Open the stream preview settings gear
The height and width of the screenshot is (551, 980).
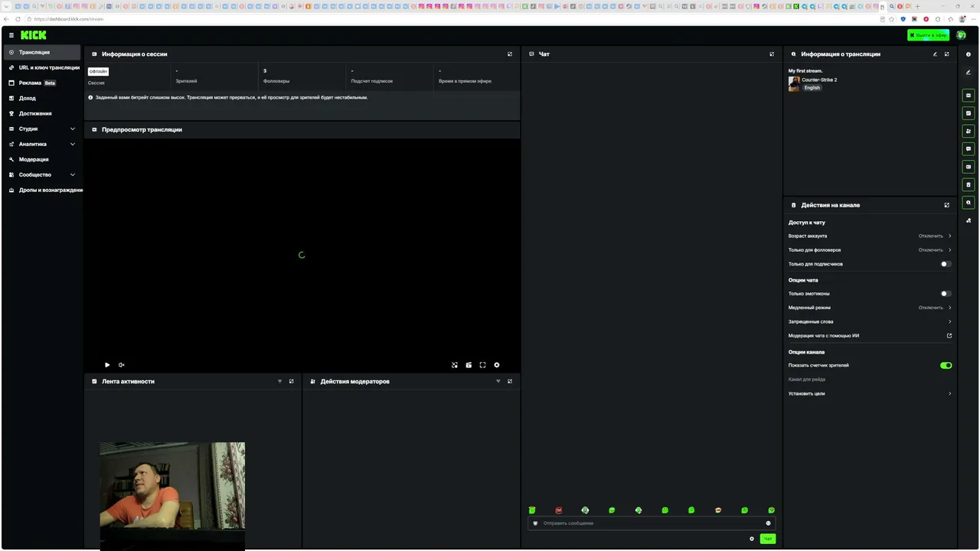click(x=497, y=365)
